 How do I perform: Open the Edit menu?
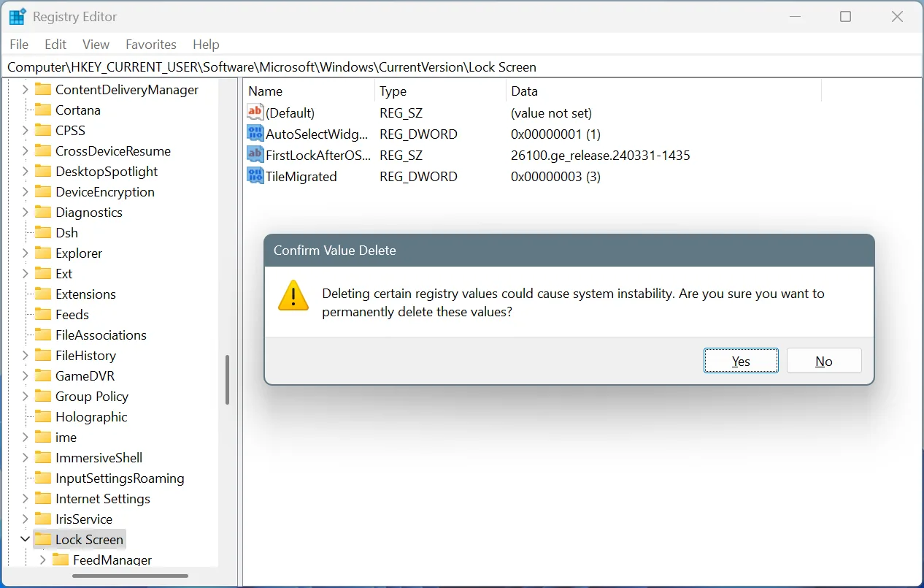[55, 45]
